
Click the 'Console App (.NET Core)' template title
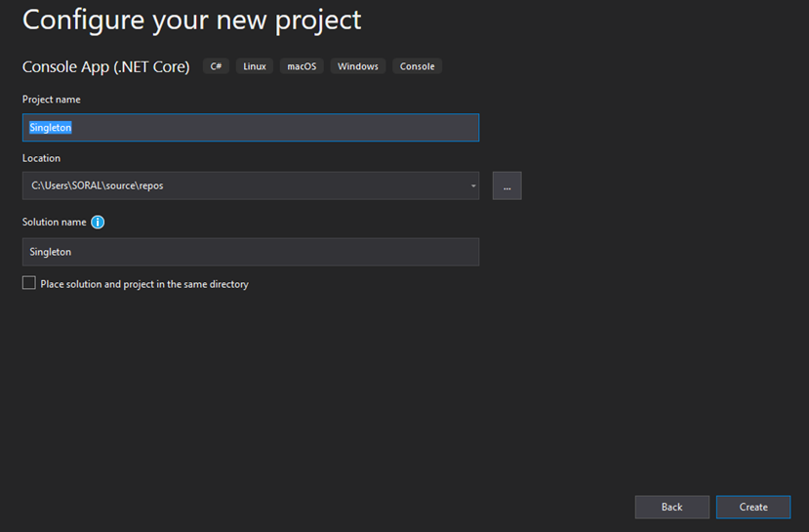pyautogui.click(x=105, y=66)
